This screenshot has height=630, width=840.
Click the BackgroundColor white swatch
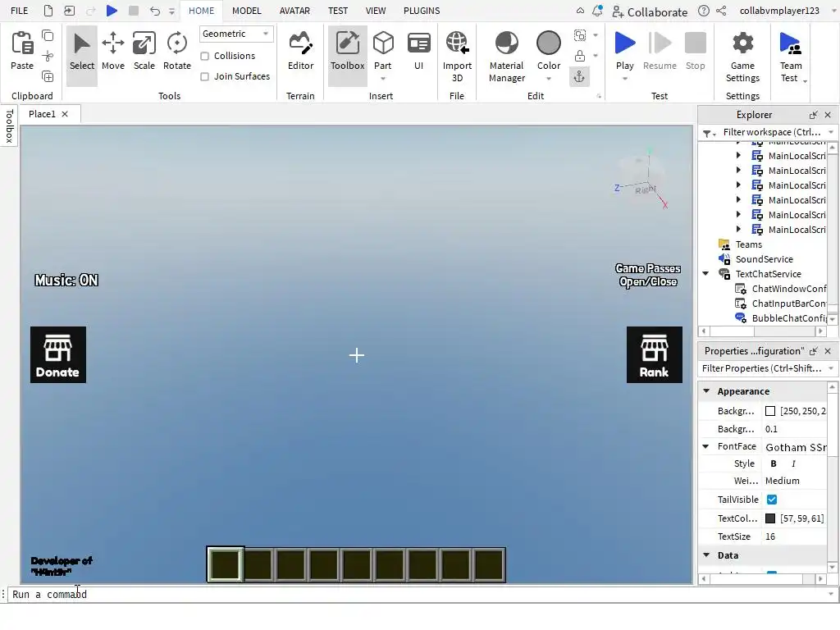coord(770,411)
